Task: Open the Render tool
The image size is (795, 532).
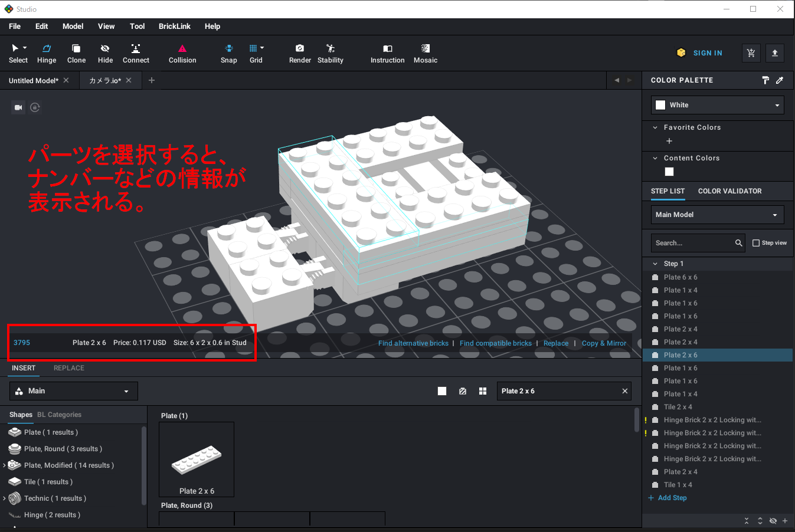Action: pyautogui.click(x=300, y=53)
